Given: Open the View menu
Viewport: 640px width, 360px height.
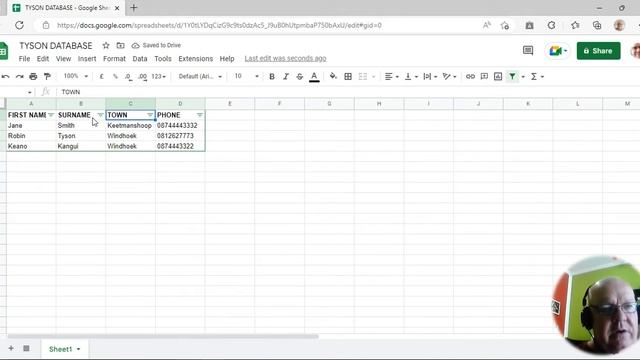Looking at the screenshot, I should (x=63, y=59).
